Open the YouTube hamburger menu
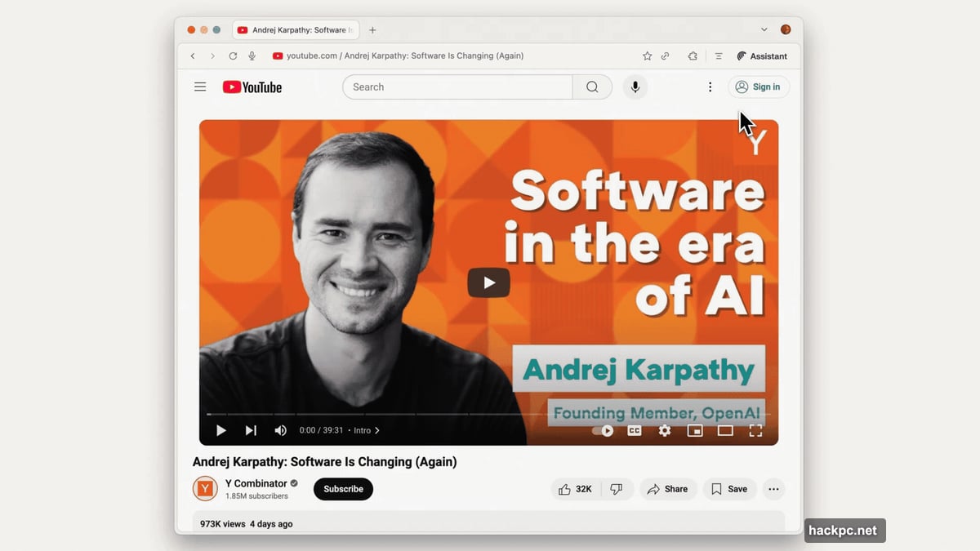Viewport: 980px width, 551px height. tap(200, 87)
